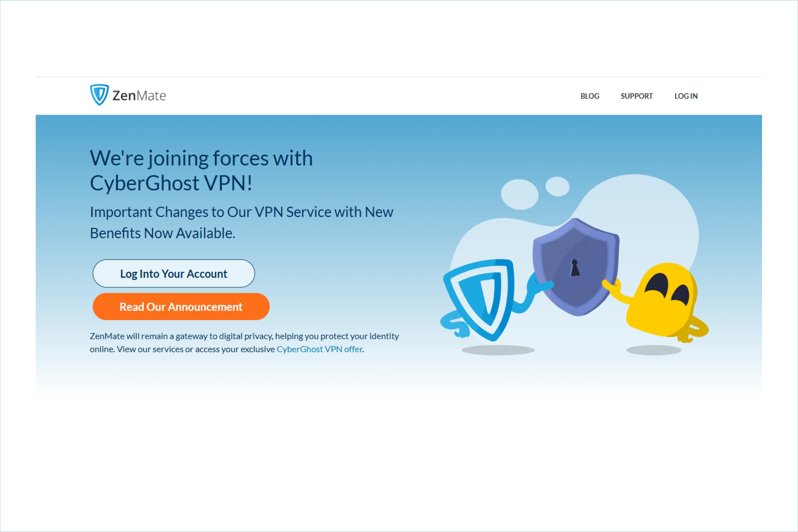Go to LOG IN in top navigation
798x532 pixels.
[x=686, y=96]
